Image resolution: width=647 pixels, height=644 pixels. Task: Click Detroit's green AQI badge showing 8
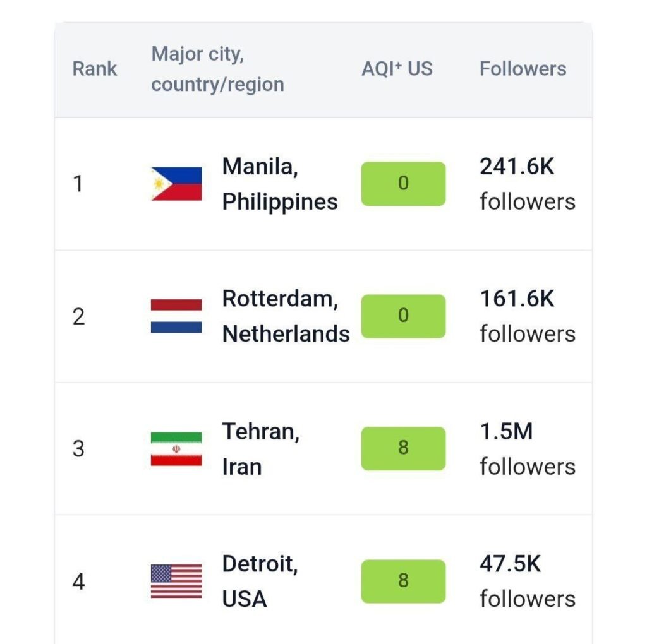pyautogui.click(x=403, y=581)
